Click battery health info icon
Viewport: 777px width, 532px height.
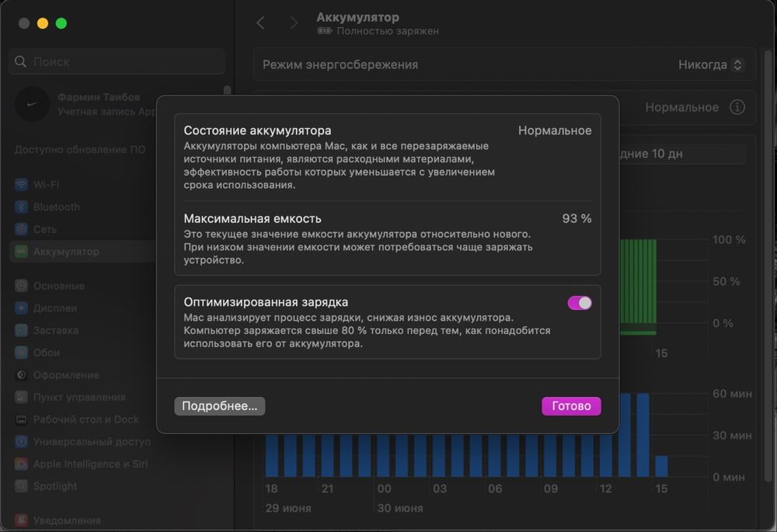[737, 107]
